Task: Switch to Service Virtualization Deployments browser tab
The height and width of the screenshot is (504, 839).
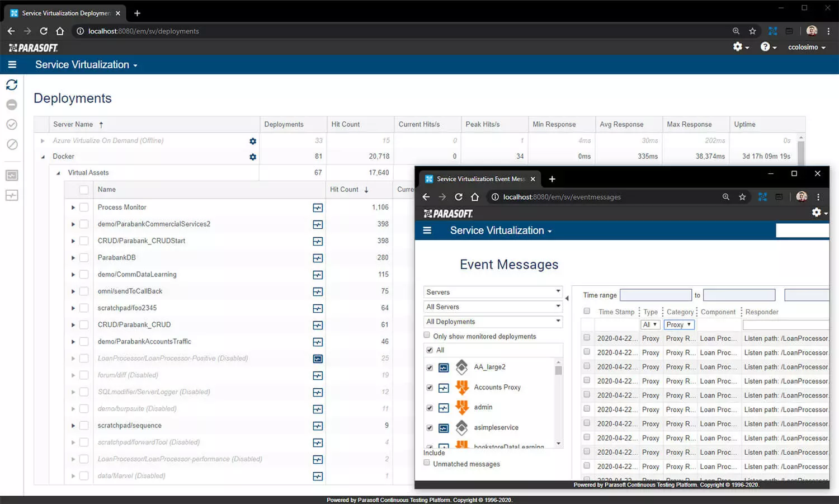Action: [x=66, y=13]
